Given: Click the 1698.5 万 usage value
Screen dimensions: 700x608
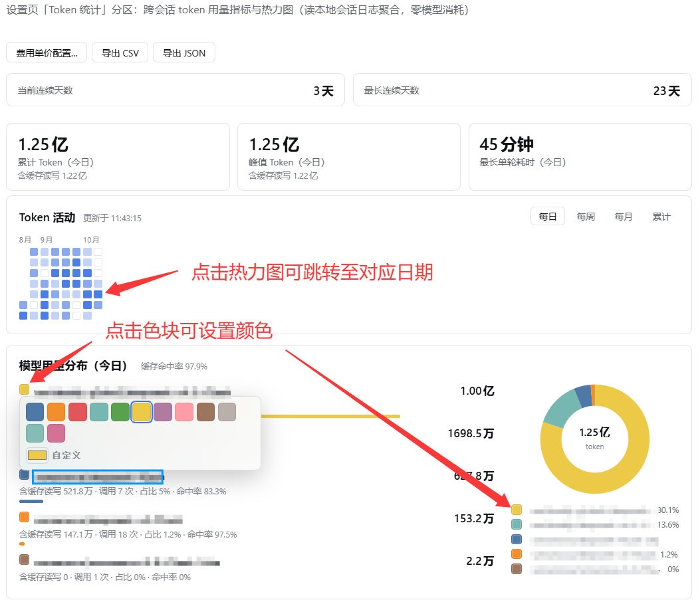Looking at the screenshot, I should pos(471,434).
